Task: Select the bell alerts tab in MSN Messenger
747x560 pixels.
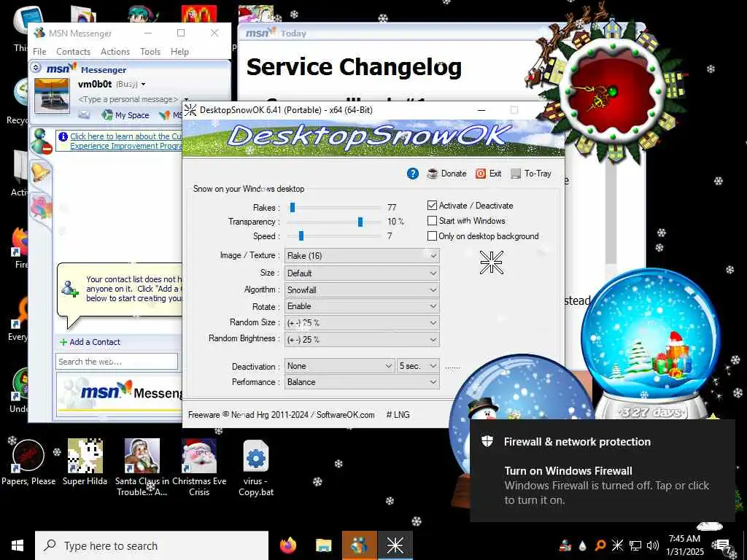Action: [x=41, y=171]
